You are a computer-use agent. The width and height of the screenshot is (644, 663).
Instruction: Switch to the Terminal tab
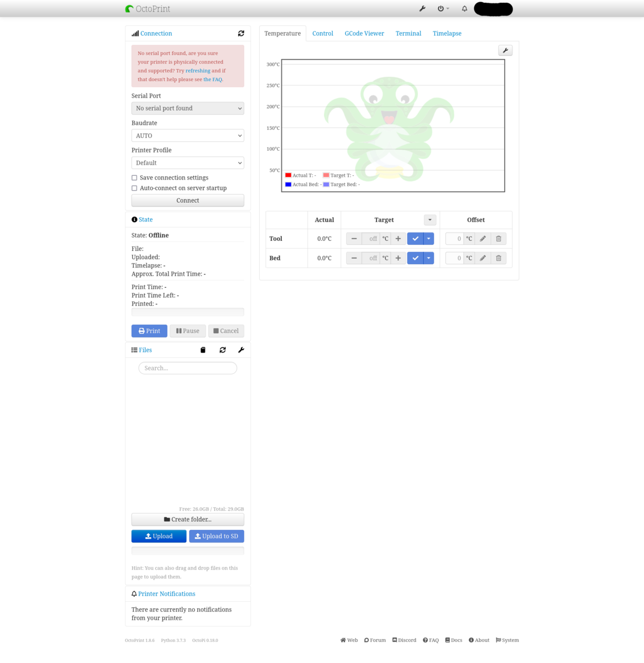[409, 34]
